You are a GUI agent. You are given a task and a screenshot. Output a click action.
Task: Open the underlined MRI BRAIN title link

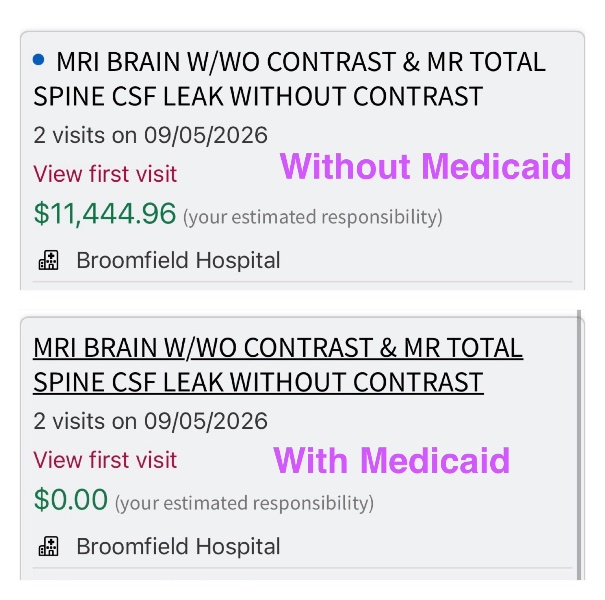tap(278, 365)
